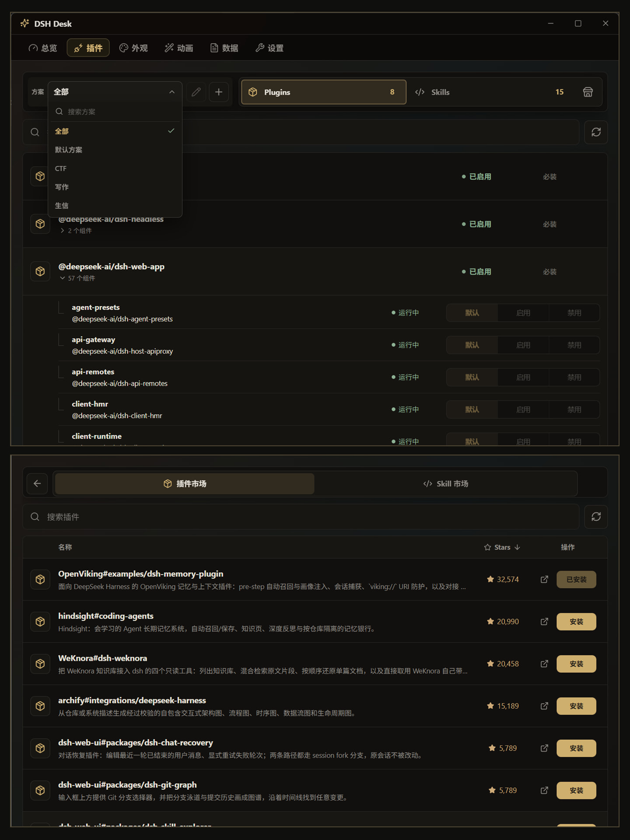Collapse 57 个组件 under dsh-web-app
The image size is (630, 840).
(x=77, y=278)
